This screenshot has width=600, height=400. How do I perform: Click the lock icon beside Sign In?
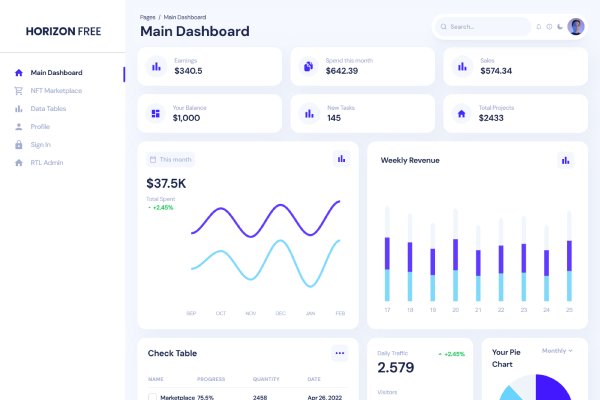19,145
